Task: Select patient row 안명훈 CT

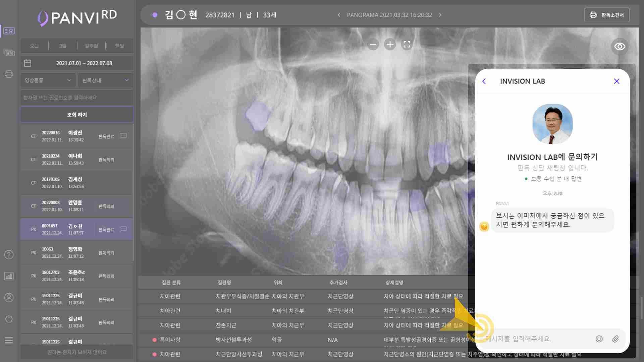Action: pyautogui.click(x=77, y=206)
